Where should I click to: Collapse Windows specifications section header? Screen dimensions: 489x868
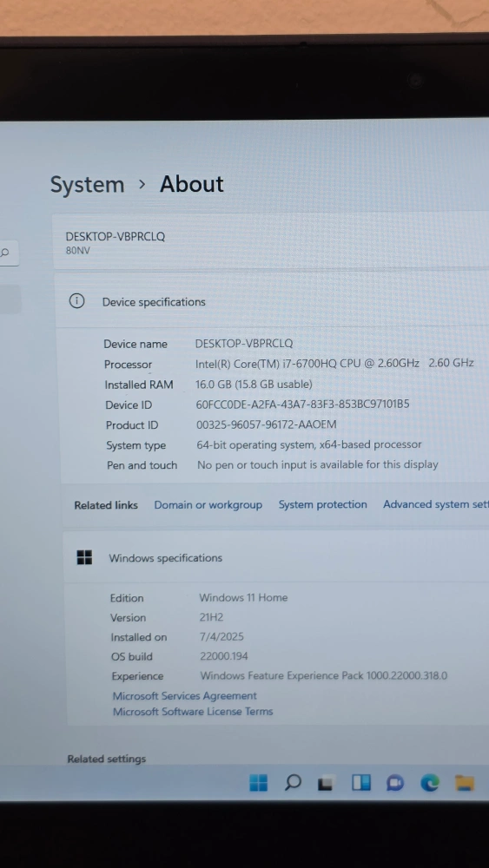click(x=276, y=557)
